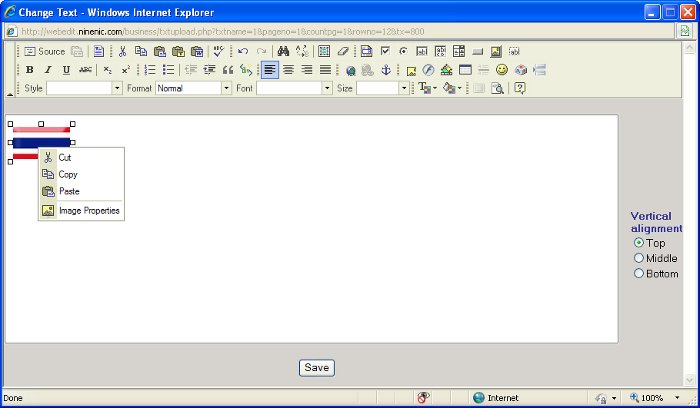
Task: Expand the Format dropdown showing Normal
Action: point(226,88)
